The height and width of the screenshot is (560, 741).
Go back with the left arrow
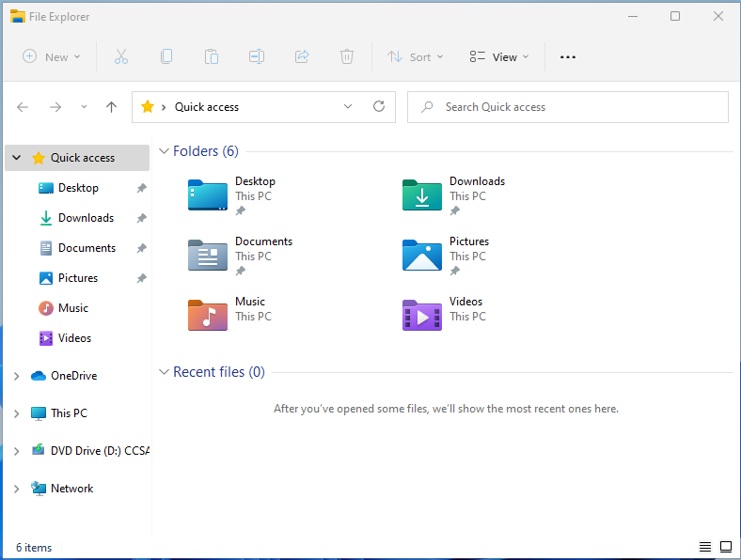coord(23,107)
